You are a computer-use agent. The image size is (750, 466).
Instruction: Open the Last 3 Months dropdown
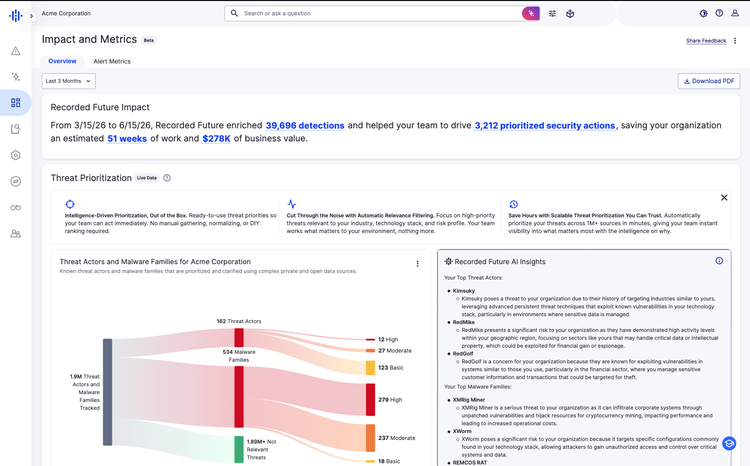click(68, 81)
